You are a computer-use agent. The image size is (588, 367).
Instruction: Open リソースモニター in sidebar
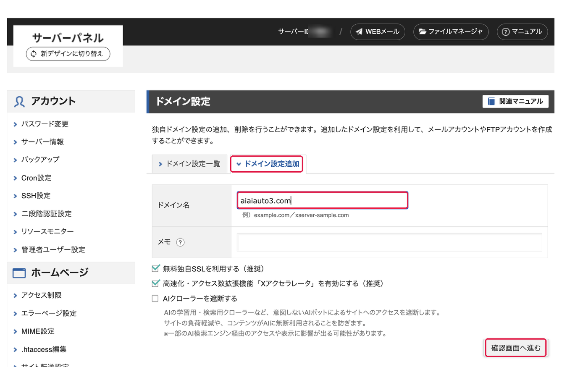(x=47, y=231)
